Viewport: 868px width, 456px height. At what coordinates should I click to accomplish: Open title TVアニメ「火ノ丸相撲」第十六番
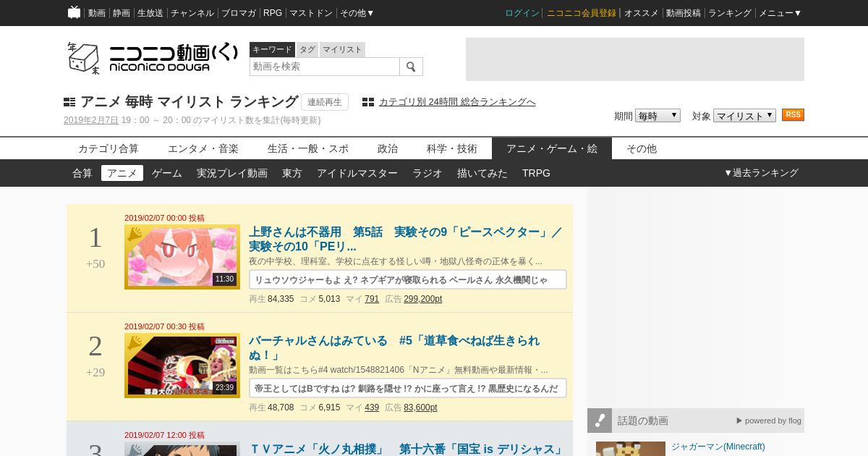pos(406,449)
